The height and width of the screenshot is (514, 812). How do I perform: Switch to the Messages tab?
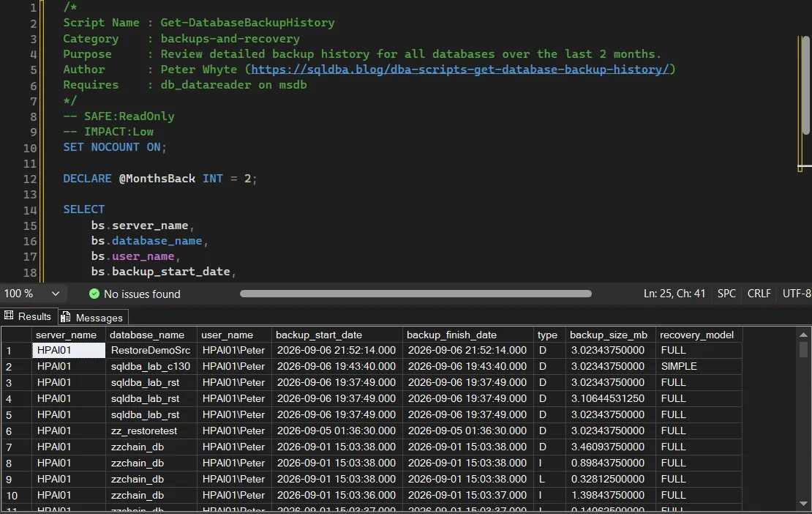pos(93,318)
